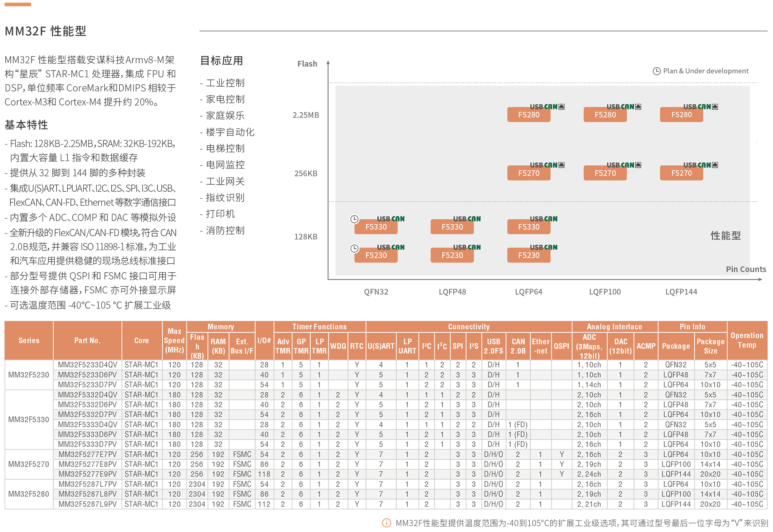This screenshot has width=773, height=532.
Task: Select the F5270 block in the LQFP144 column
Action: pos(681,173)
